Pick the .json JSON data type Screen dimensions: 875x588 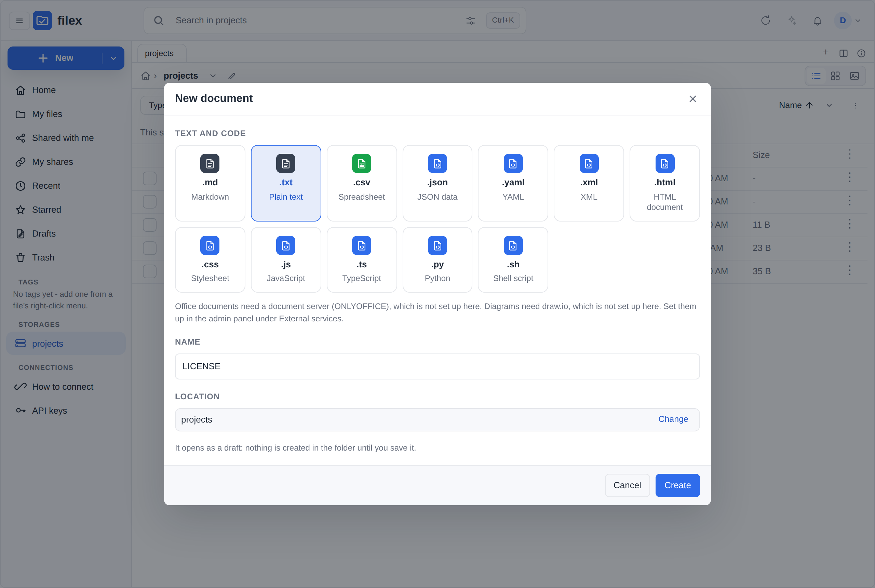[x=437, y=183]
